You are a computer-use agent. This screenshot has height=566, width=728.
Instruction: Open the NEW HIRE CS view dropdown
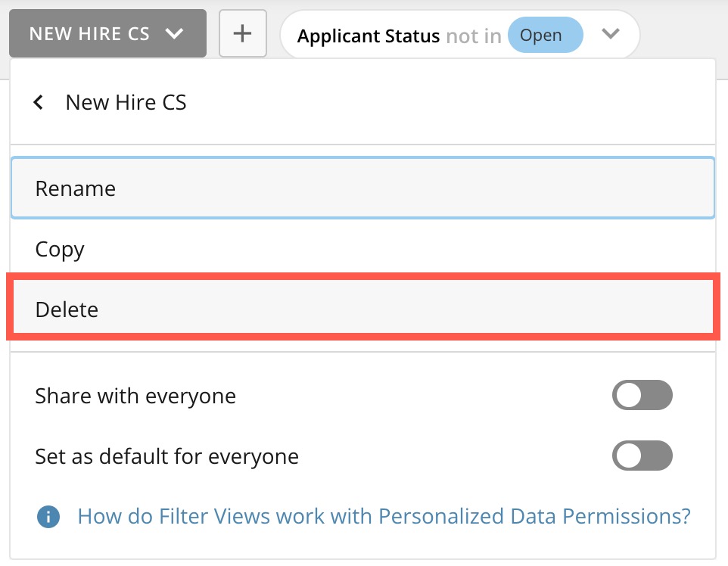pos(107,33)
